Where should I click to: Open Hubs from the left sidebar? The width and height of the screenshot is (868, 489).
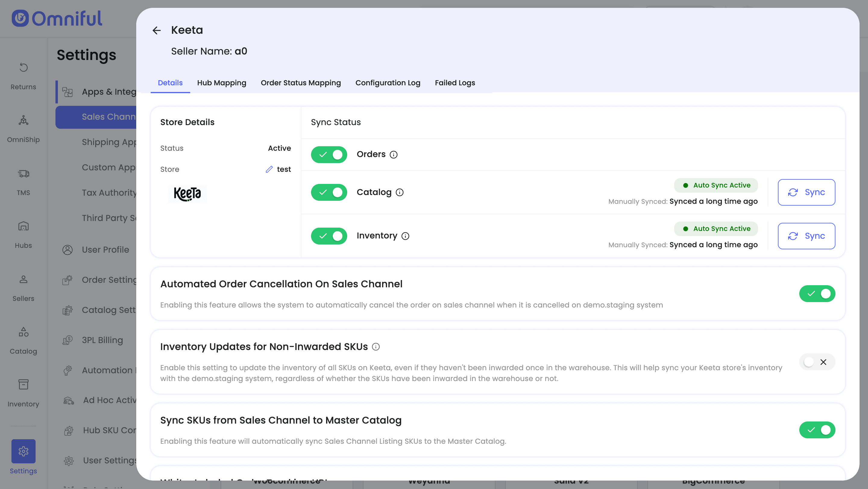tap(23, 234)
